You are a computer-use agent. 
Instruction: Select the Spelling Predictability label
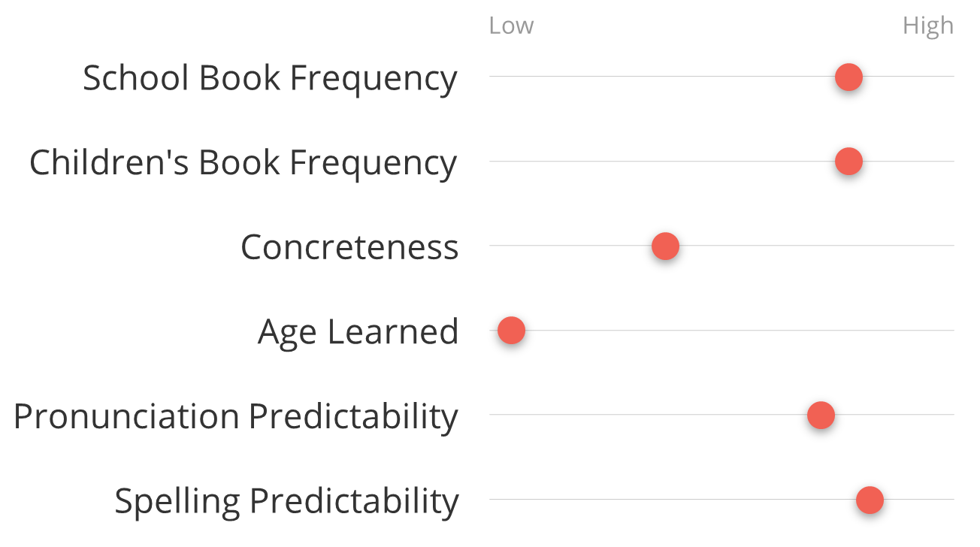tap(286, 501)
